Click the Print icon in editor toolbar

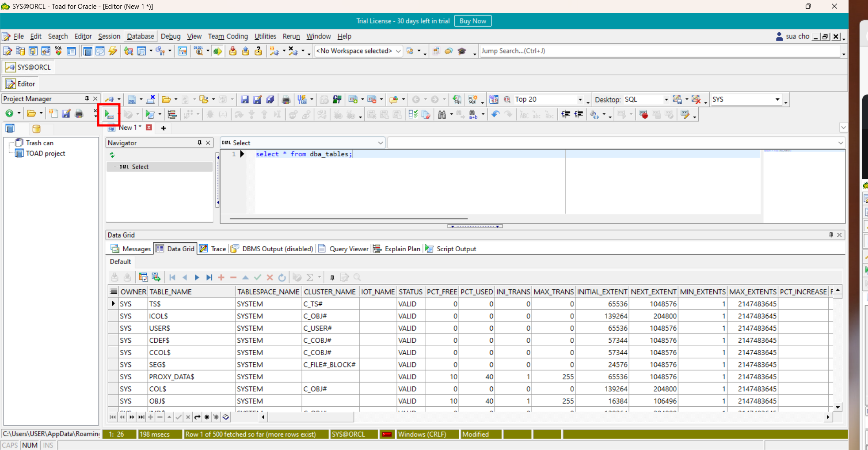(286, 99)
